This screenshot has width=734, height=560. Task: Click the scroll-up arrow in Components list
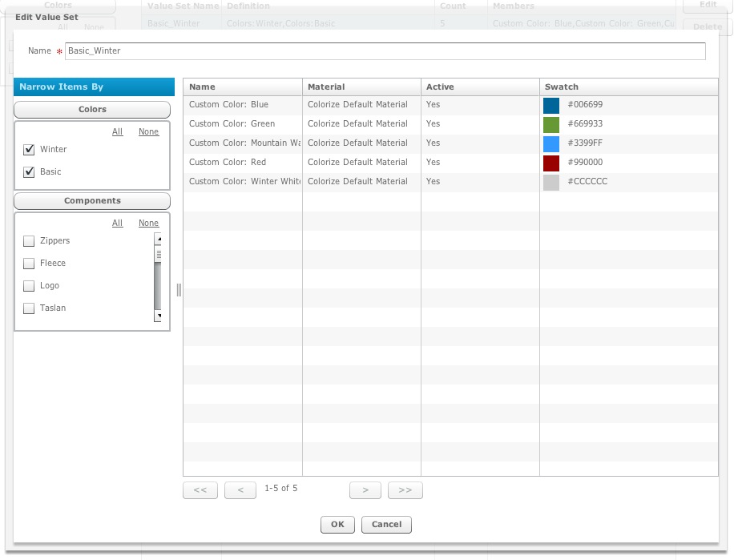(x=159, y=239)
